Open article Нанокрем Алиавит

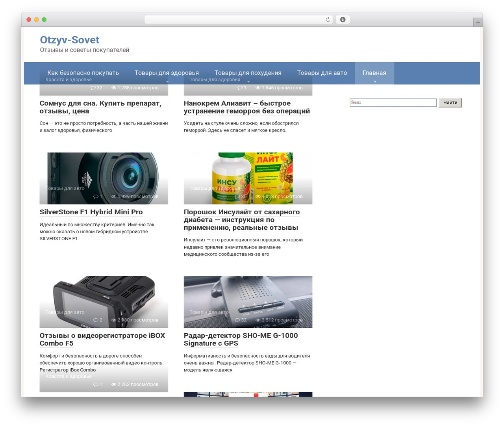pyautogui.click(x=247, y=107)
